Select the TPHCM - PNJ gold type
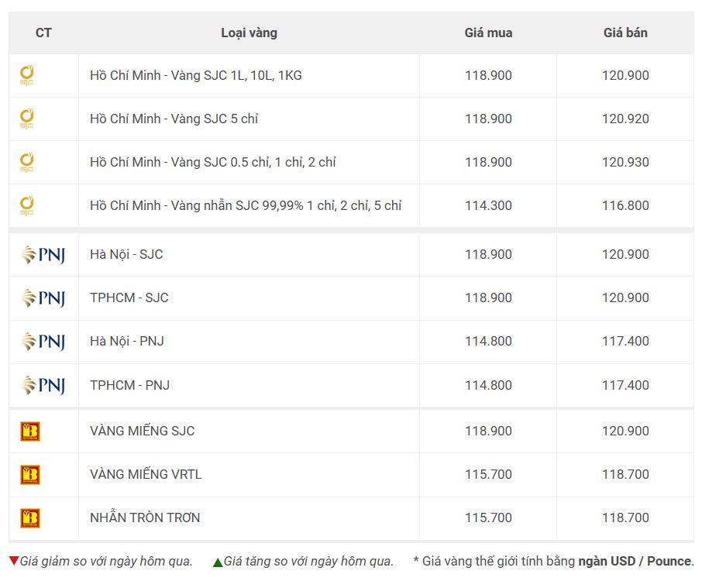Screen dimensions: 702x588 tap(130, 385)
